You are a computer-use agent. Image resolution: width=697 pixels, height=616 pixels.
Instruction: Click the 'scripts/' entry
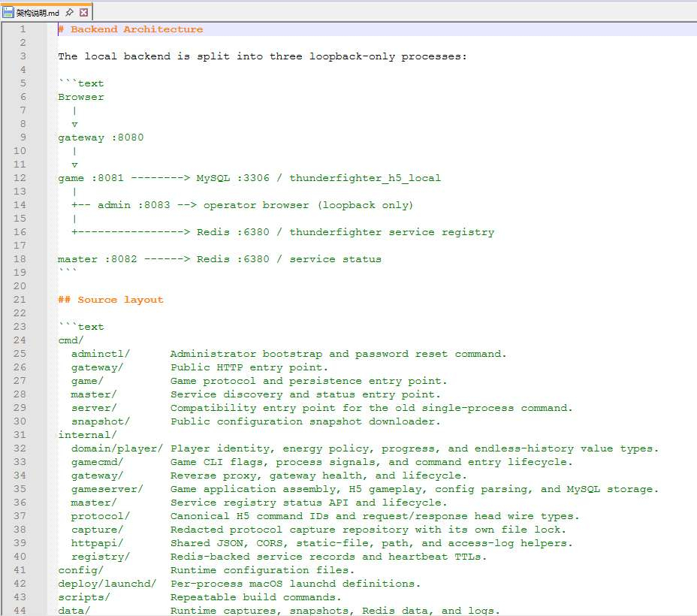point(84,597)
